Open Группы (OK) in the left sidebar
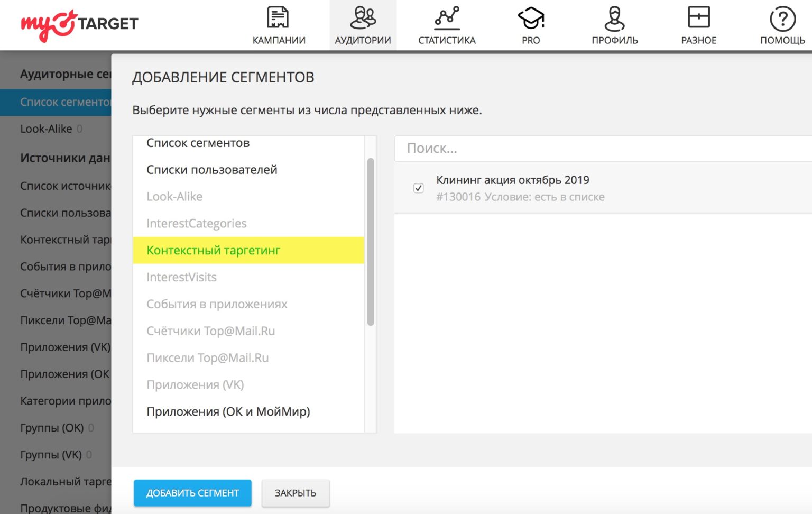The image size is (812, 514). [x=52, y=428]
